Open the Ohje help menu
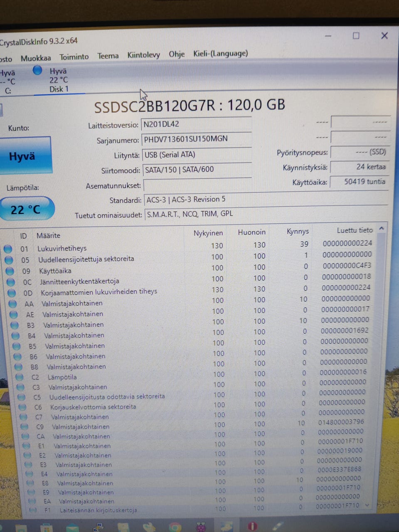This screenshot has height=532, width=399. point(177,54)
